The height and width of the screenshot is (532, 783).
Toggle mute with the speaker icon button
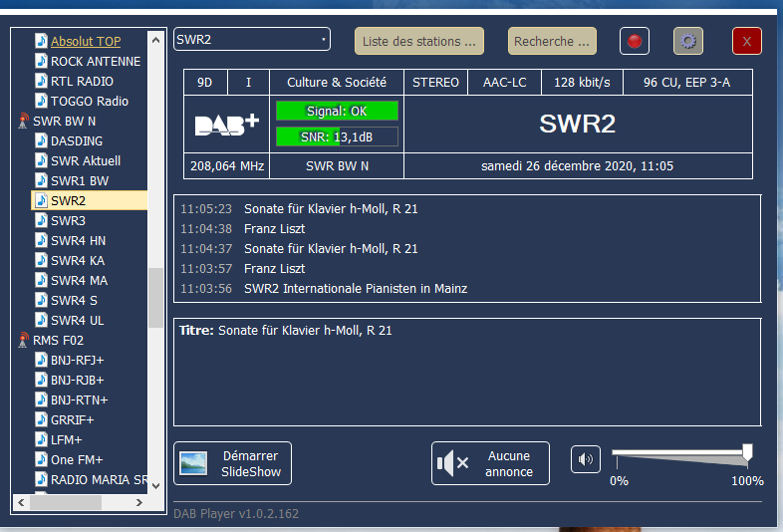[x=585, y=459]
